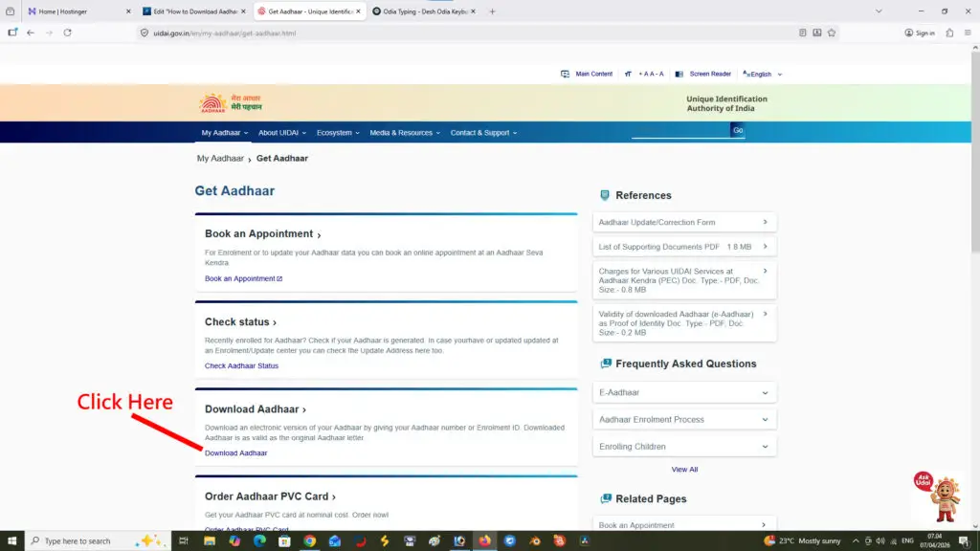Viewport: 980px width, 551px height.
Task: Click the site search input field
Action: pos(679,130)
